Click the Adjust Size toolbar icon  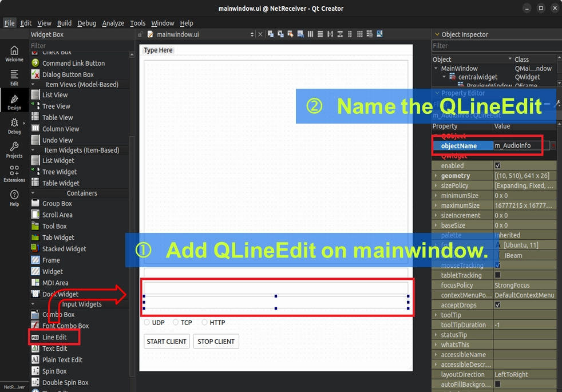tap(379, 34)
